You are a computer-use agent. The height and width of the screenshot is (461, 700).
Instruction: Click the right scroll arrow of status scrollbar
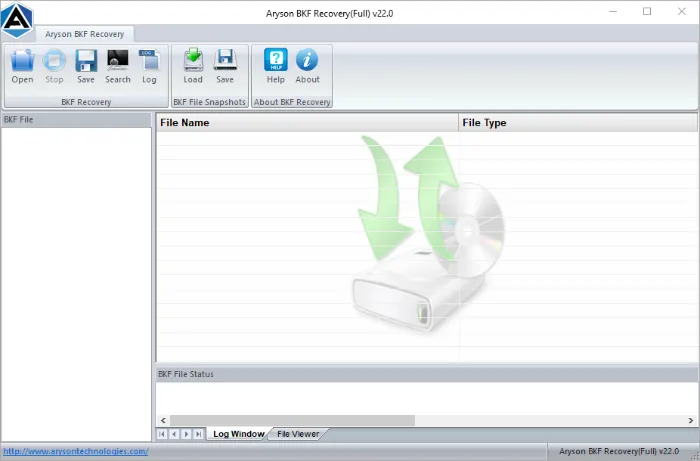coord(691,420)
